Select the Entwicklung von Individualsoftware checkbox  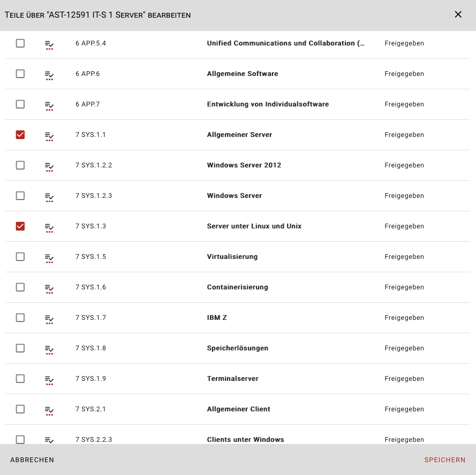pos(20,104)
